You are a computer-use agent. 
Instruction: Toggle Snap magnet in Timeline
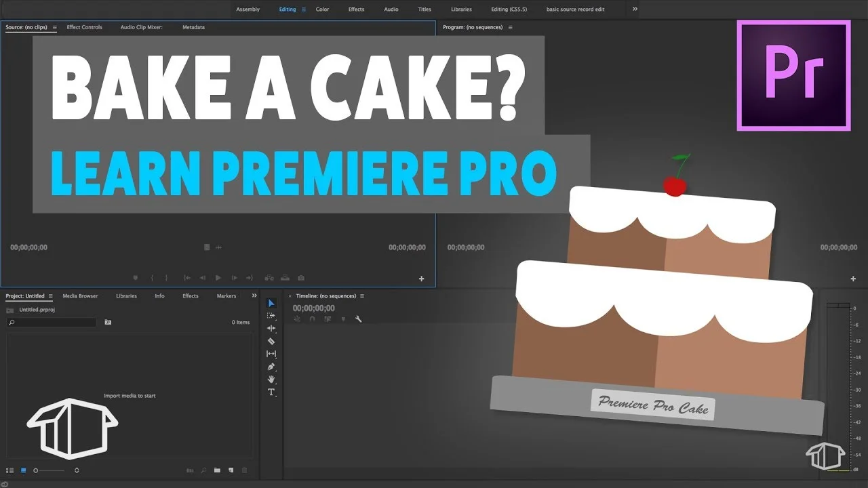click(x=312, y=319)
